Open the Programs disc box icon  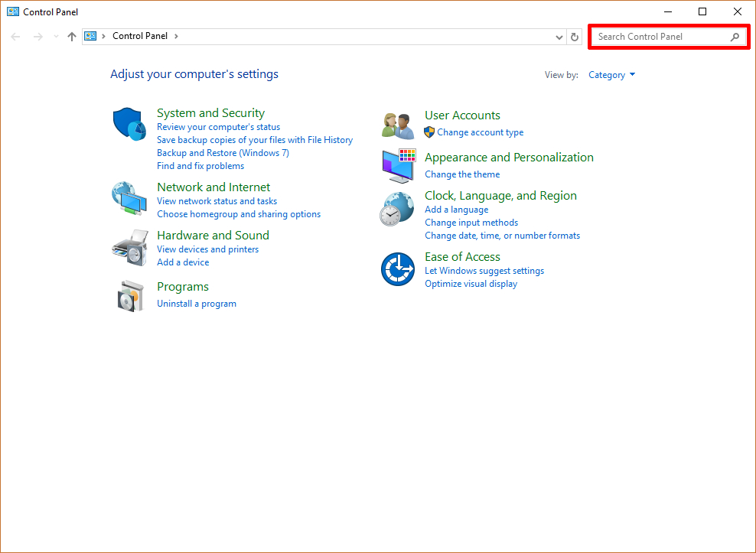tap(129, 295)
